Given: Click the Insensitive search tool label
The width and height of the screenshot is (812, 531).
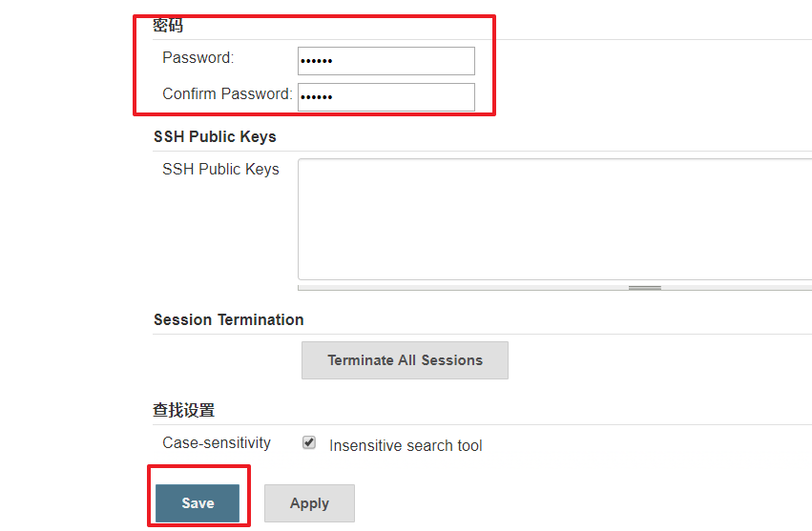Looking at the screenshot, I should [x=406, y=445].
